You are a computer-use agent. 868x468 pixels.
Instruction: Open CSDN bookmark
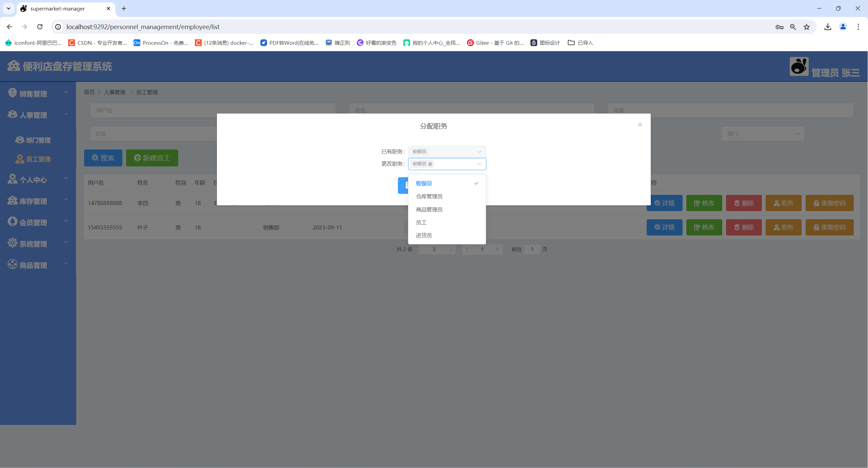[x=97, y=43]
